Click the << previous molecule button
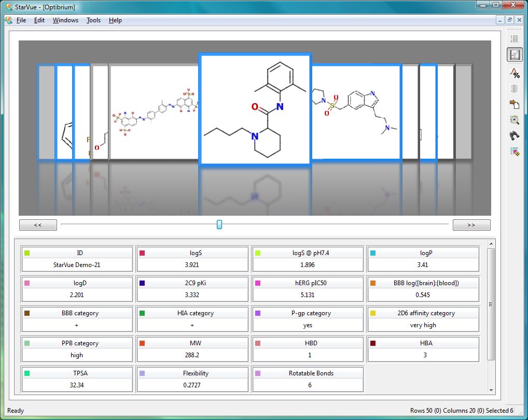 pos(38,225)
